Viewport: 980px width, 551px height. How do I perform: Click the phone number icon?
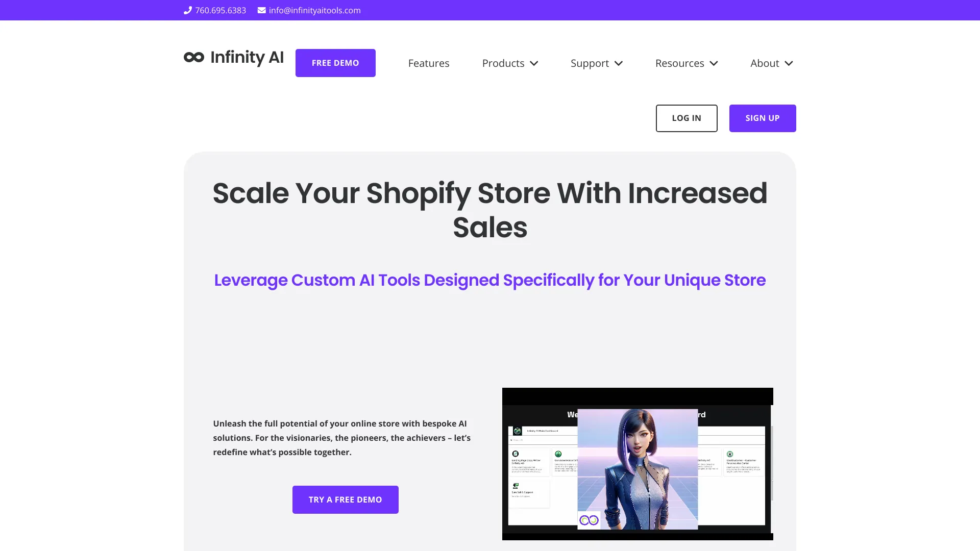pos(187,9)
